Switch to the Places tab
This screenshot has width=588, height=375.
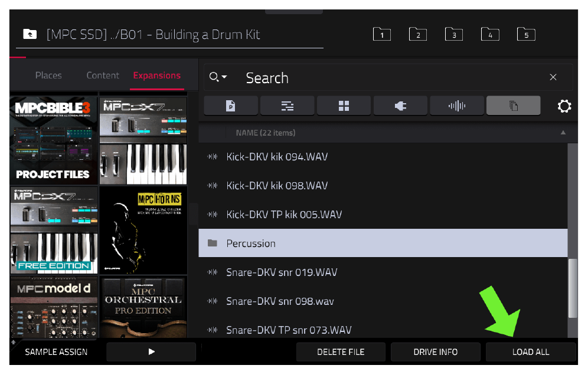click(48, 75)
